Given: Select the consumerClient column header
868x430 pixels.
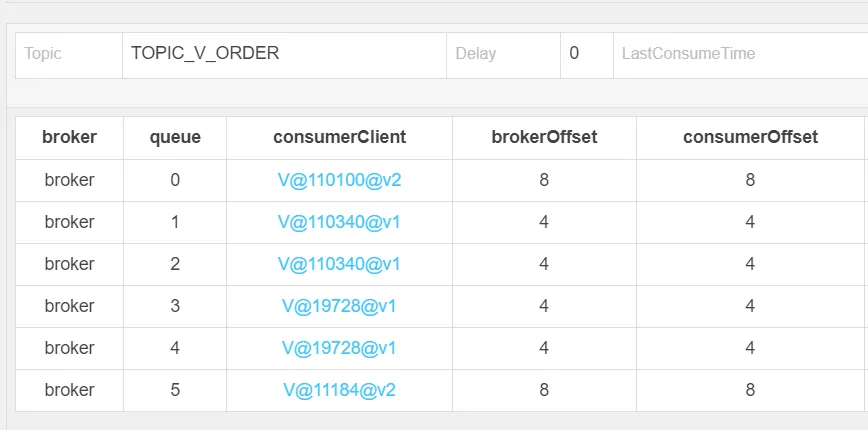Looking at the screenshot, I should (339, 138).
